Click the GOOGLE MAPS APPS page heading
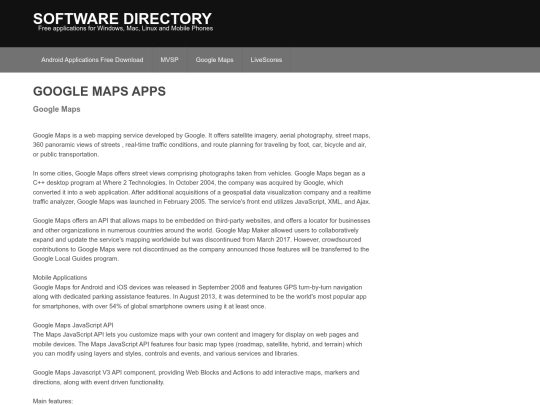The image size is (540, 405). [x=99, y=91]
